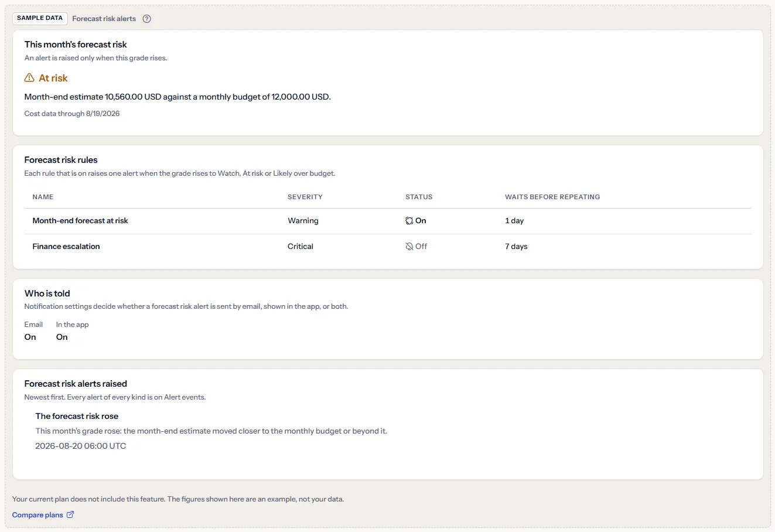775x532 pixels.
Task: Click the This month's grade rose description
Action: [x=211, y=431]
